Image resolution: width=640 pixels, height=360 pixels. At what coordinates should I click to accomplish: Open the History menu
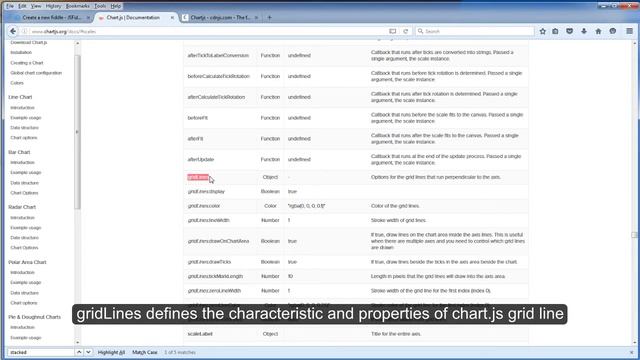(53, 6)
